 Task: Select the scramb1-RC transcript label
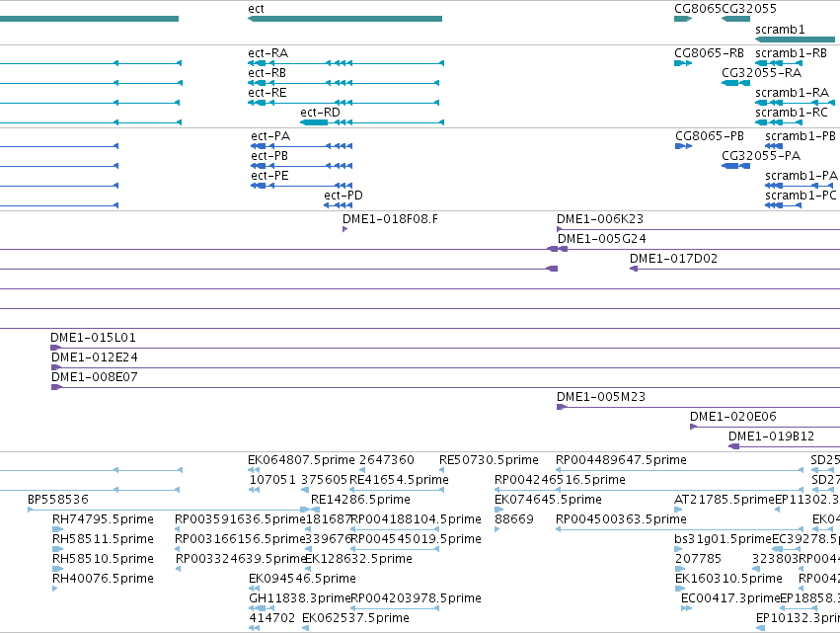tap(792, 113)
